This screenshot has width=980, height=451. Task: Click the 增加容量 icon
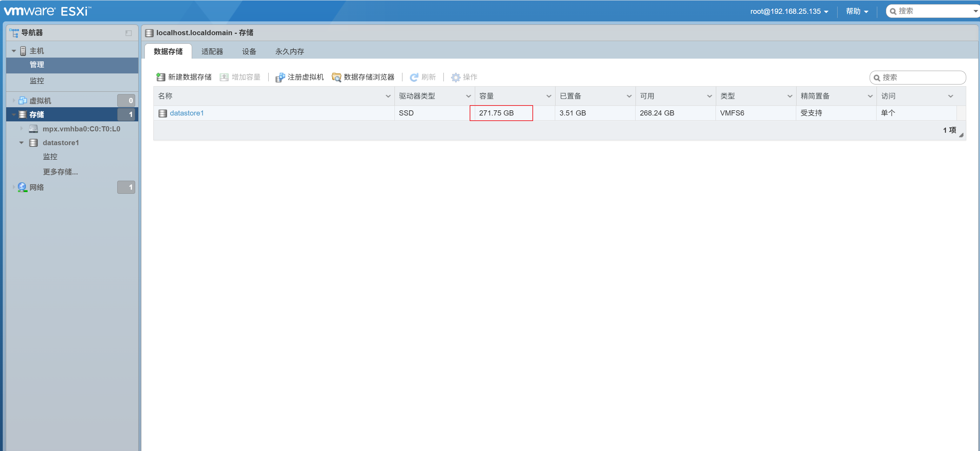pos(224,77)
